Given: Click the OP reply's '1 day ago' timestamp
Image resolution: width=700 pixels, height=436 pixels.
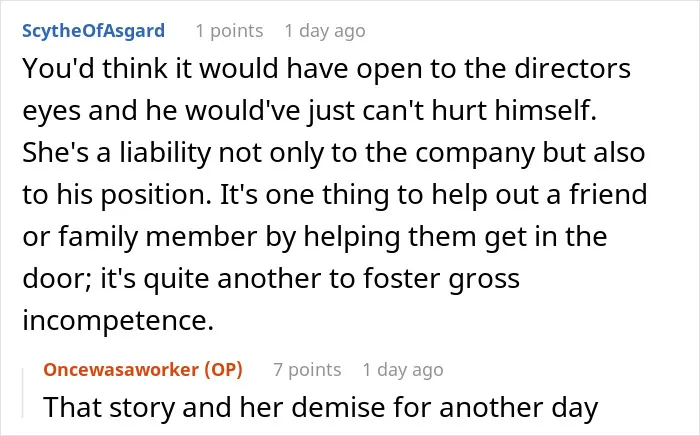Looking at the screenshot, I should coord(403,370).
